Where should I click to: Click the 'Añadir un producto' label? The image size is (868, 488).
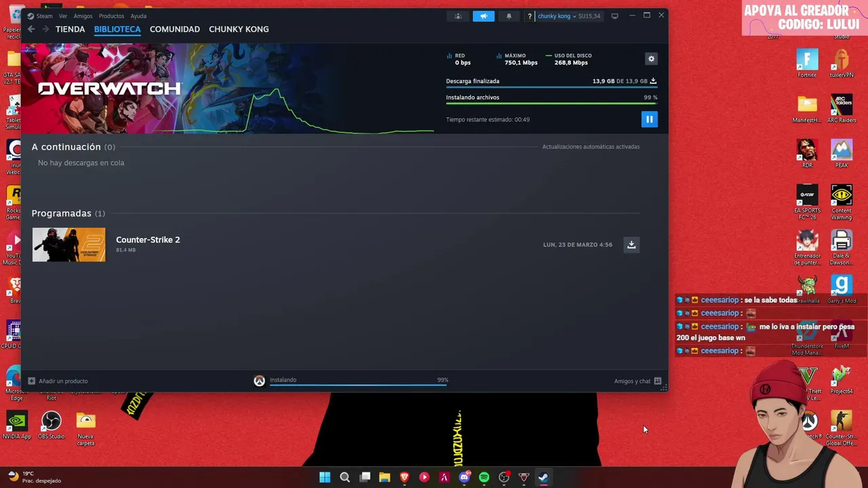coord(63,381)
